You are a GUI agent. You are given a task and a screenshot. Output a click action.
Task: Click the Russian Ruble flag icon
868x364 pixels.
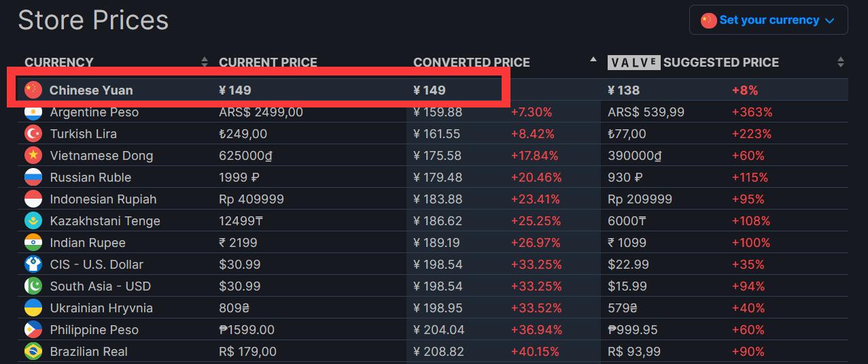33,178
